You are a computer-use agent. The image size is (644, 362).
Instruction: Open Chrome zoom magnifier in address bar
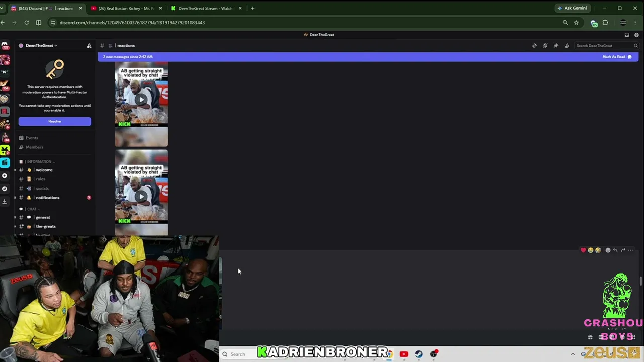tap(565, 23)
